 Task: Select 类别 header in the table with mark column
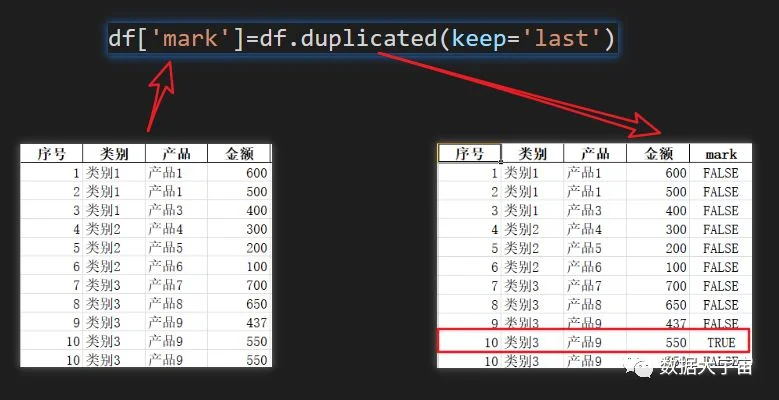533,154
